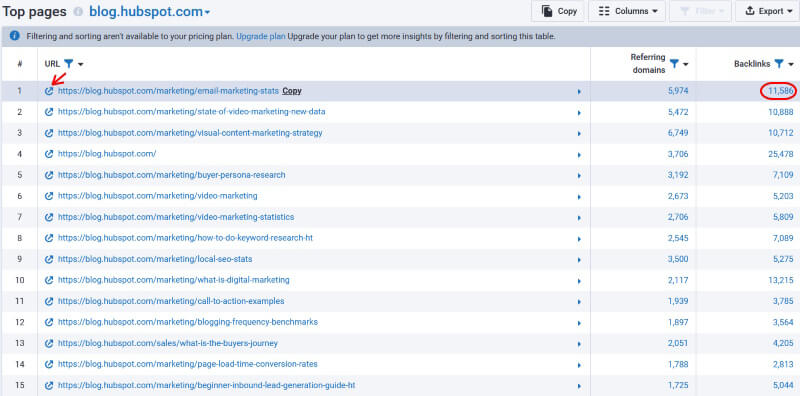Click inline Copy next to email-marketing-stats URL

pos(292,91)
